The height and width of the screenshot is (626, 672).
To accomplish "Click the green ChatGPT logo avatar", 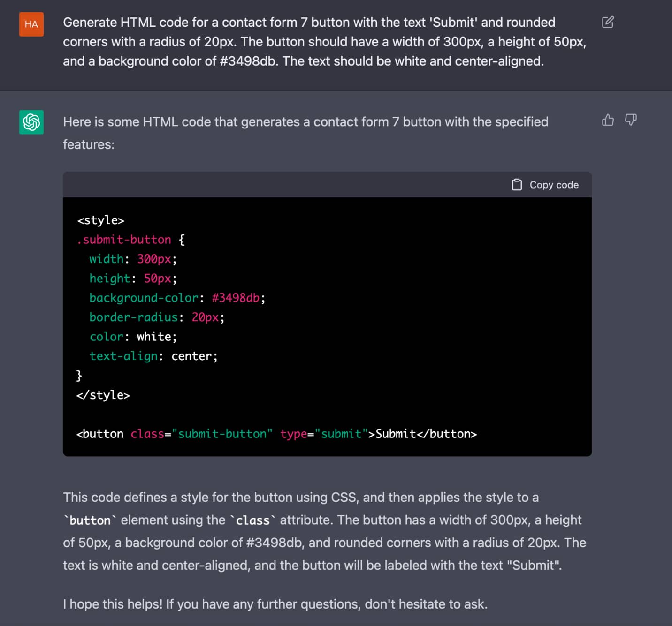I will pyautogui.click(x=31, y=122).
